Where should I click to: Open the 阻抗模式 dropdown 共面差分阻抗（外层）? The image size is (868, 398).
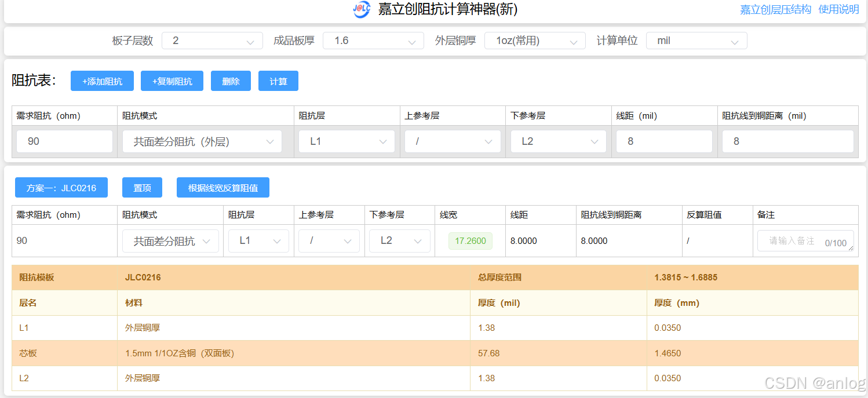tap(202, 141)
